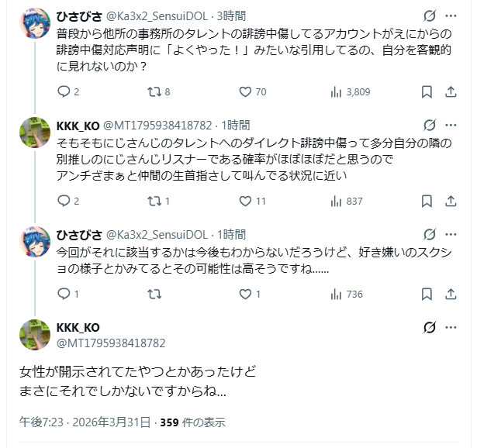Reply to the tweet with 736 views
The height and width of the screenshot is (448, 477).
[x=64, y=295]
